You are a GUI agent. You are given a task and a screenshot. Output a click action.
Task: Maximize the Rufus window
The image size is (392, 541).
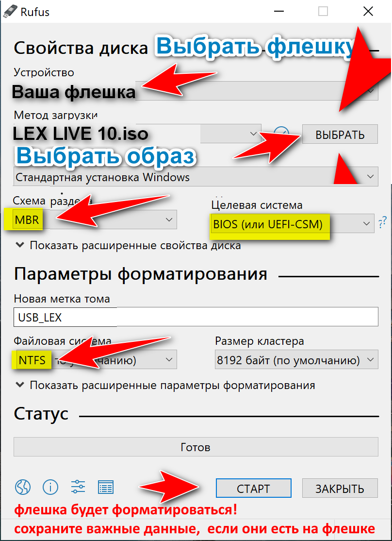click(x=323, y=12)
